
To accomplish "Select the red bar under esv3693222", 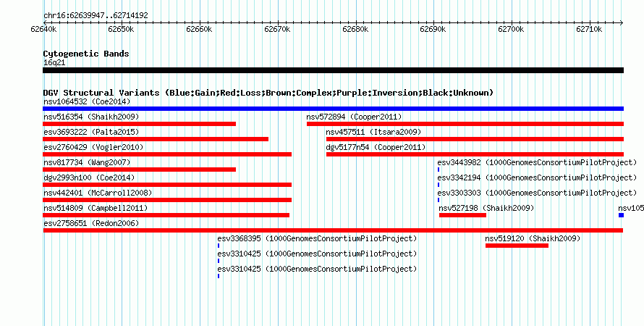I will (156, 139).
